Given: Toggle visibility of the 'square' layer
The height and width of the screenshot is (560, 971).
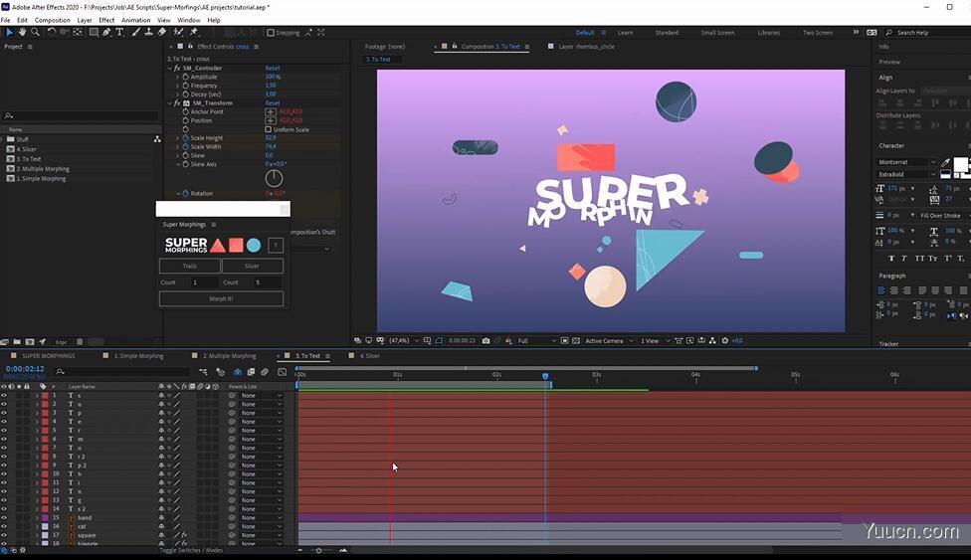Looking at the screenshot, I should [x=4, y=535].
